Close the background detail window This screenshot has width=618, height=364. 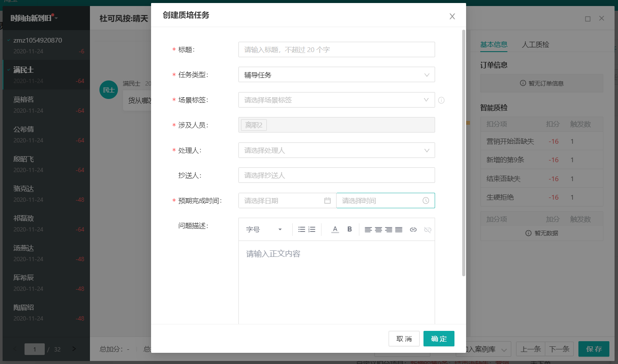[x=602, y=19]
